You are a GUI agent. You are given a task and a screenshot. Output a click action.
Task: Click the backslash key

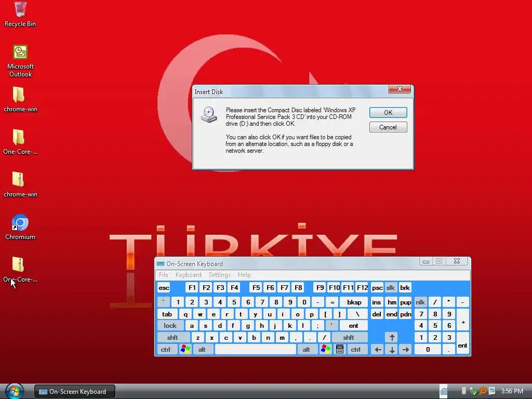[x=357, y=314]
